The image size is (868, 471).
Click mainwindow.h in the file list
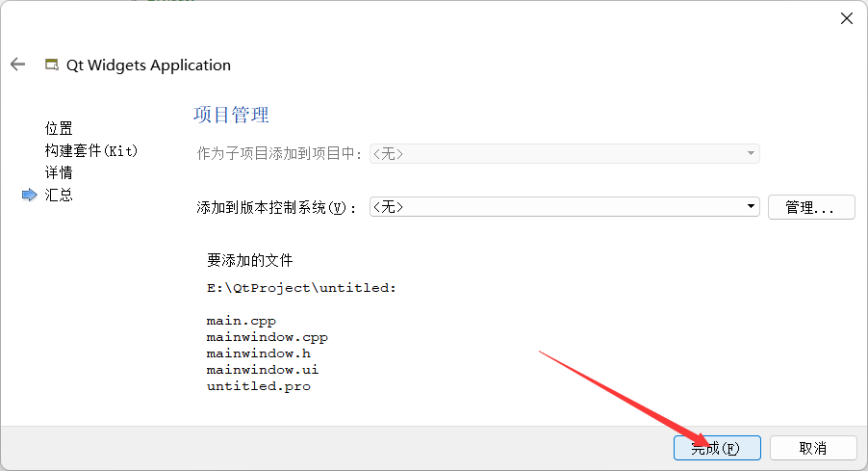pyautogui.click(x=259, y=353)
